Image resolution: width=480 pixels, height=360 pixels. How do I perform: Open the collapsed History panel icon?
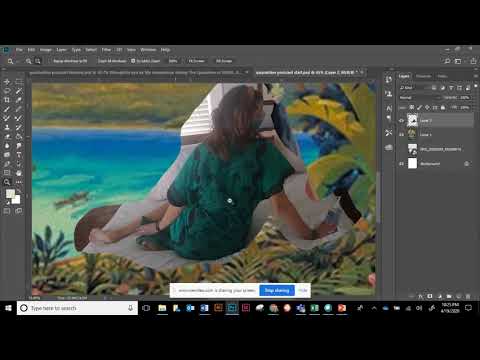pyautogui.click(x=389, y=80)
